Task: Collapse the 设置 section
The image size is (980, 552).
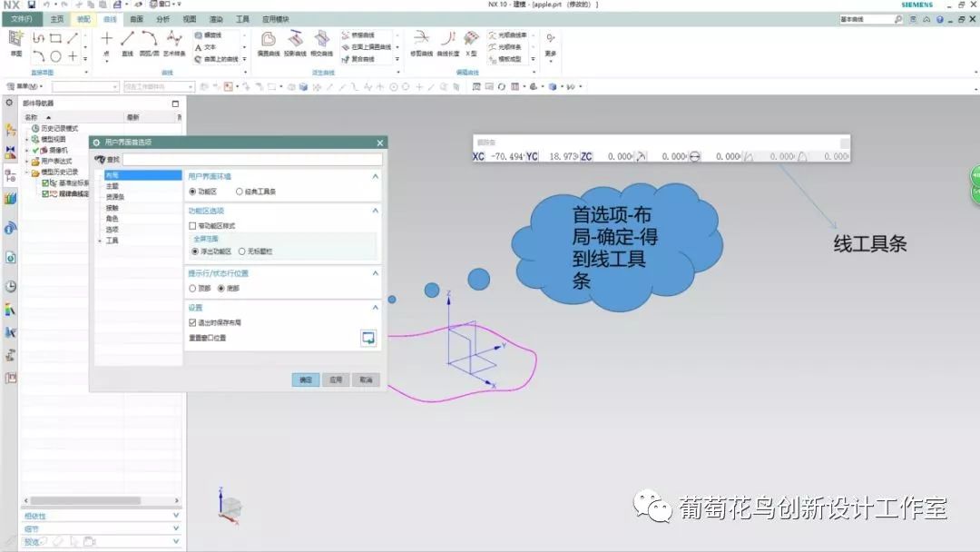Action: coord(375,308)
